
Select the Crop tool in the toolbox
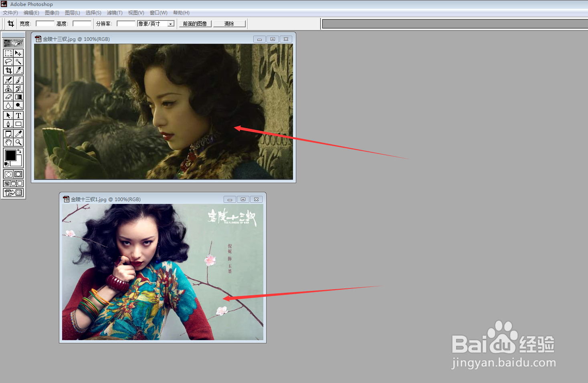8,70
